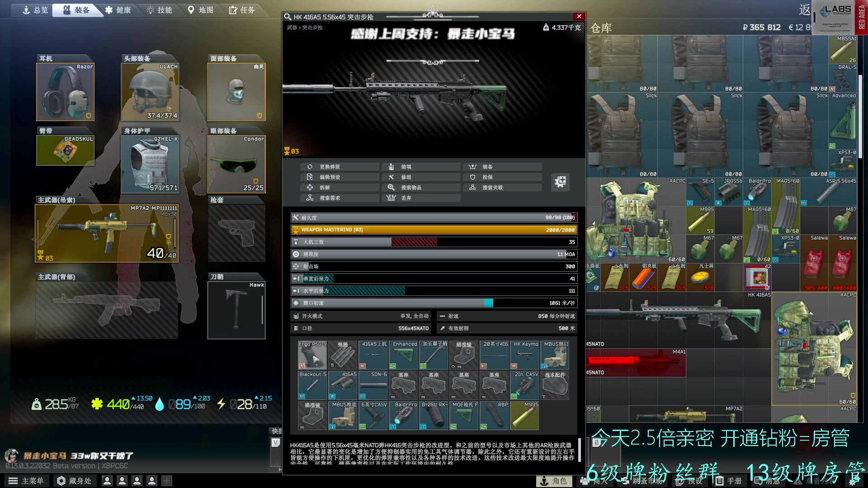Select the Razor headset in 耳机 slot

coord(65,92)
